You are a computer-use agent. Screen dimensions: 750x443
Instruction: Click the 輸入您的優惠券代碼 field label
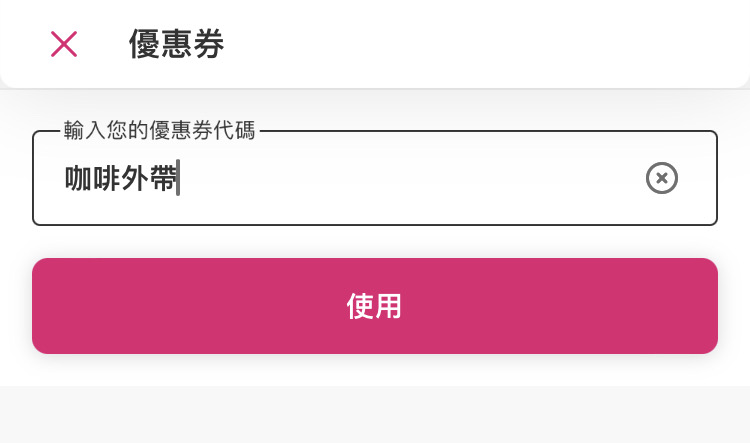pyautogui.click(x=160, y=130)
